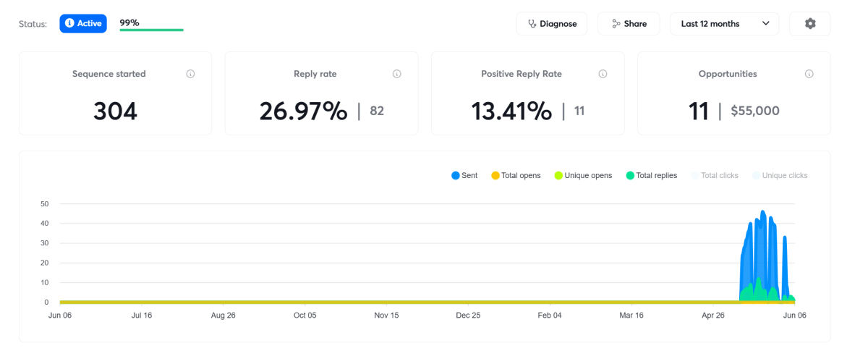
Task: Enable Total clicks series in legend
Action: [715, 176]
